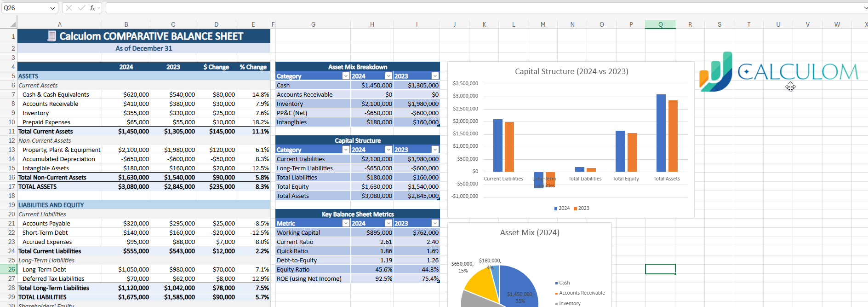Select column Q header
Viewport: 868px width, 307px height.
(660, 24)
